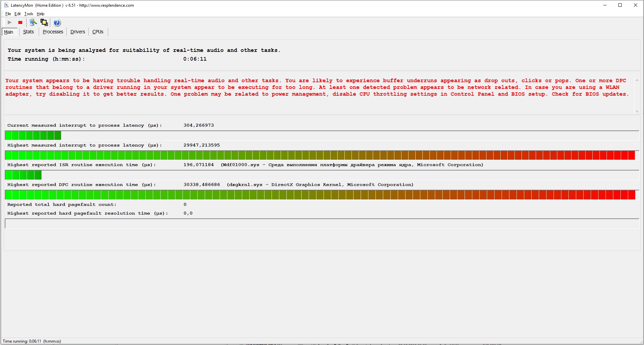The width and height of the screenshot is (644, 345).
Task: Click the red warning message about buffer underruns
Action: coord(317,87)
